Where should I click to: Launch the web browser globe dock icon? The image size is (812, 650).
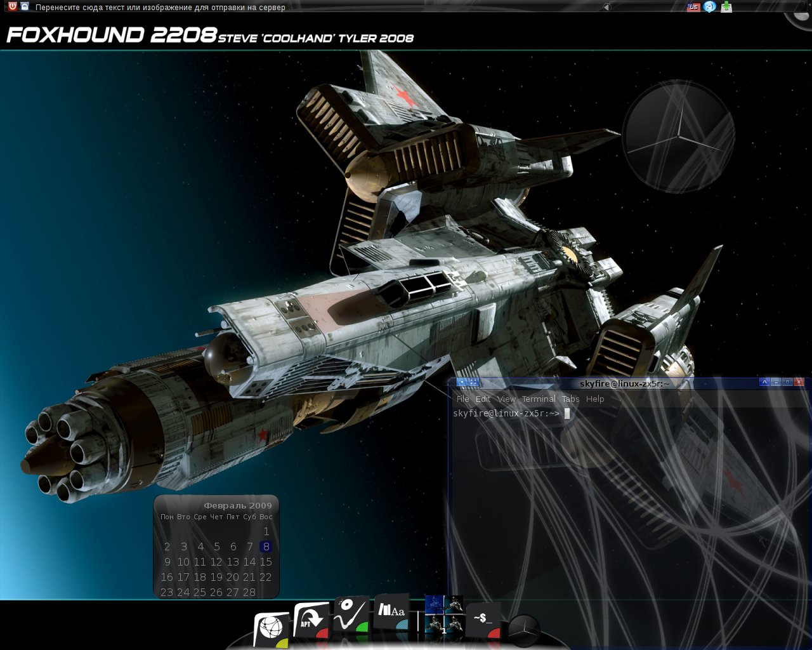point(272,629)
